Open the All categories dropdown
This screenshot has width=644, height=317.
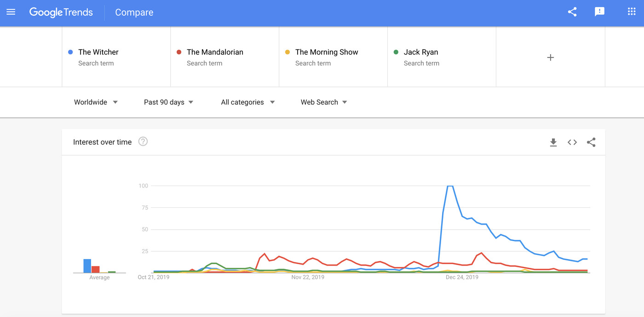pyautogui.click(x=247, y=102)
